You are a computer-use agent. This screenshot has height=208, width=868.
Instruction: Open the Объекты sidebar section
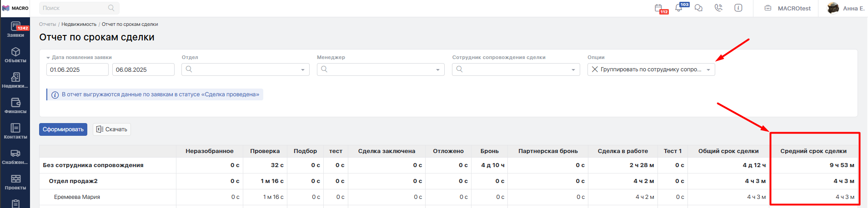[x=15, y=55]
